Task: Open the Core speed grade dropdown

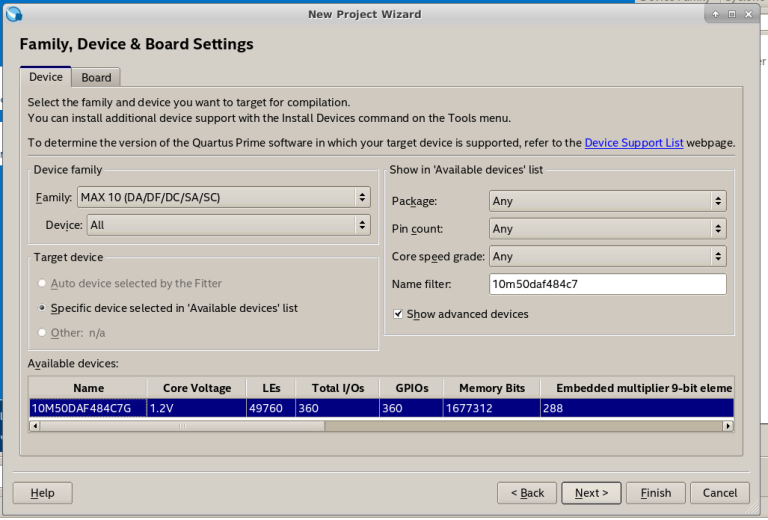Action: [x=606, y=257]
